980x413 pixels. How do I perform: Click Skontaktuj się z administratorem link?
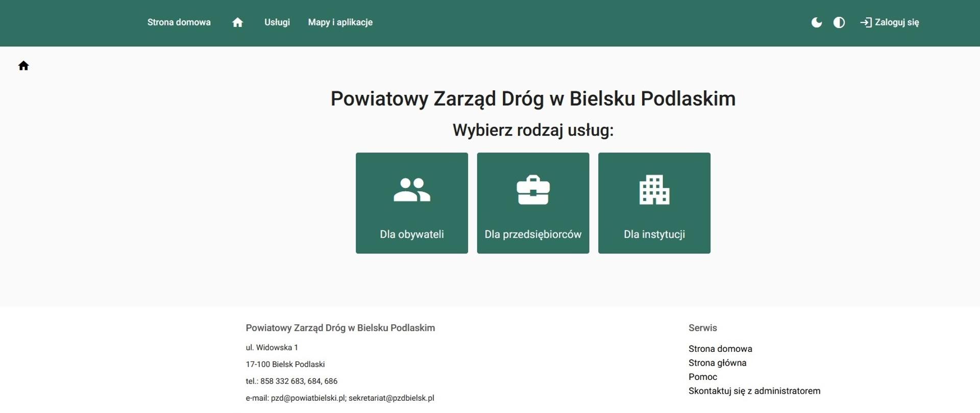point(754,391)
